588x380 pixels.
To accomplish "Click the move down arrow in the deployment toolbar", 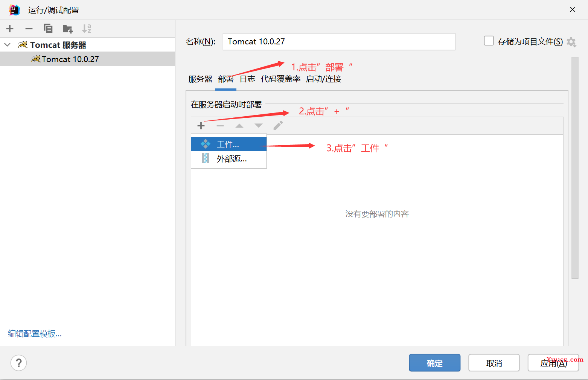I will pos(259,126).
